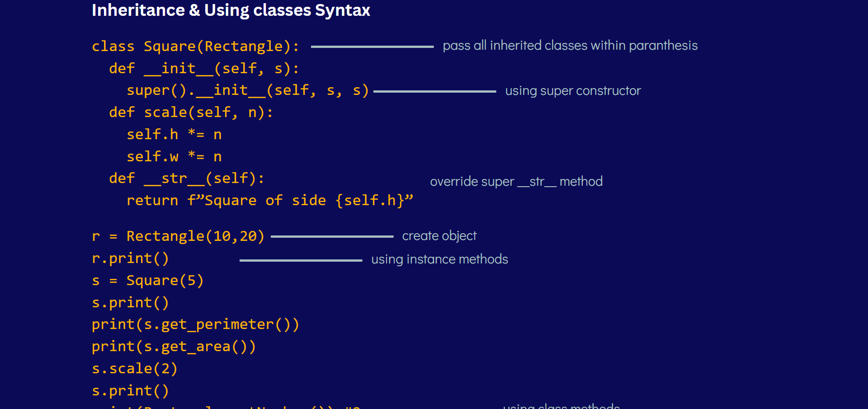Screen dimensions: 868x409
Task: Click the return f"Square of side" line
Action: 269,201
